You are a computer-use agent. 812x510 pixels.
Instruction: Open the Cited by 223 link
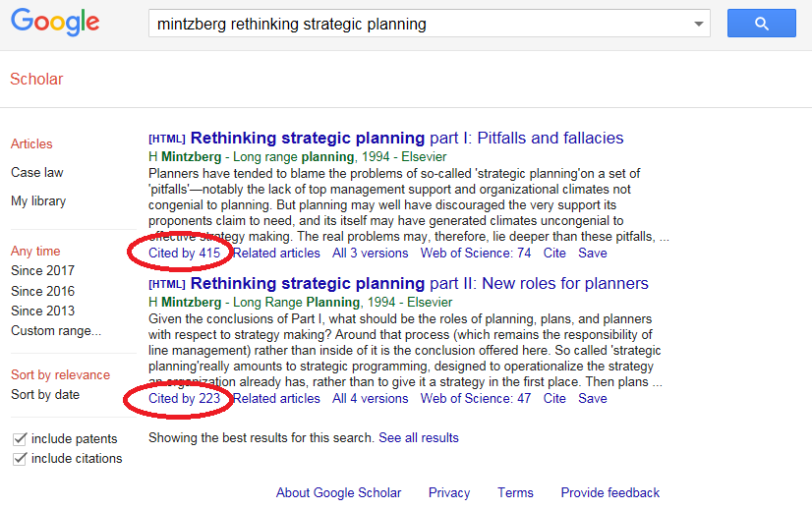click(x=184, y=399)
